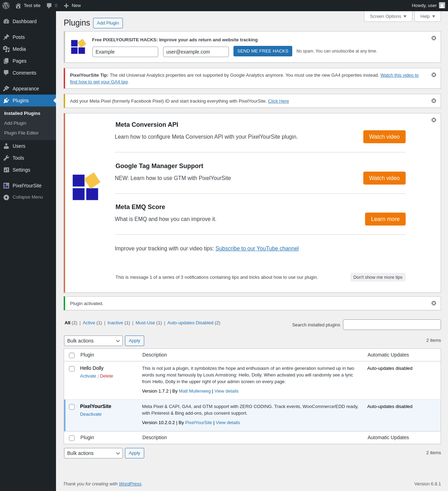Click the PixelYourSite sidebar icon

pos(6,186)
